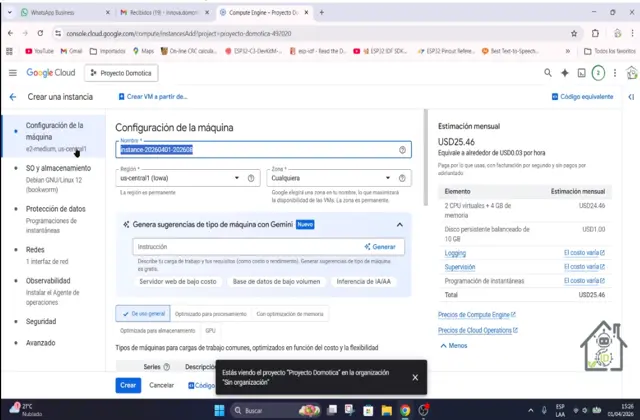The image size is (640, 420).
Task: Click the search magnifier in Cloud header
Action: (547, 73)
